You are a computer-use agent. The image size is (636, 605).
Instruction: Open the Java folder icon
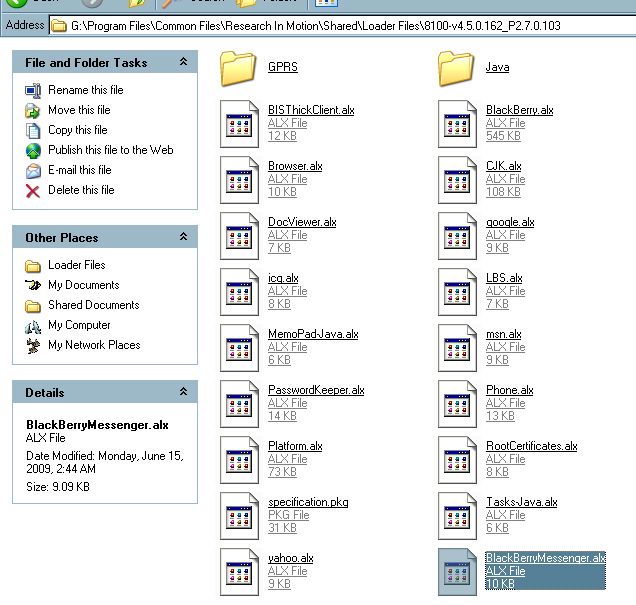(x=456, y=69)
